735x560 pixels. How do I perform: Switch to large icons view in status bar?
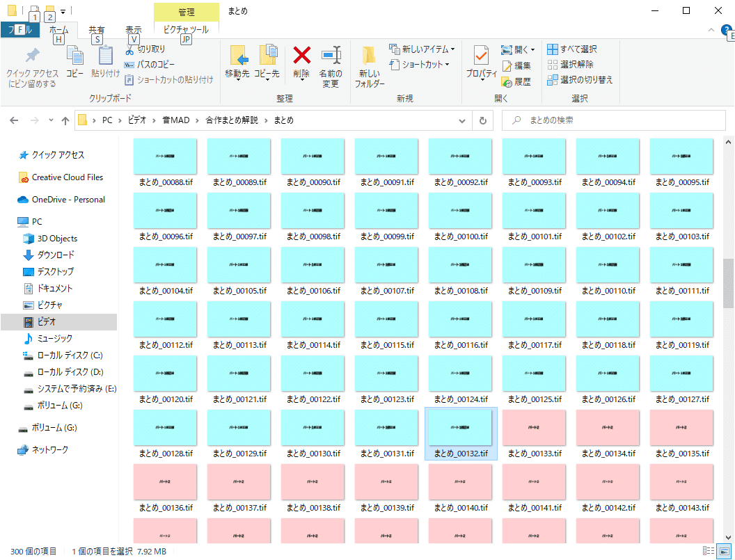[x=724, y=551]
